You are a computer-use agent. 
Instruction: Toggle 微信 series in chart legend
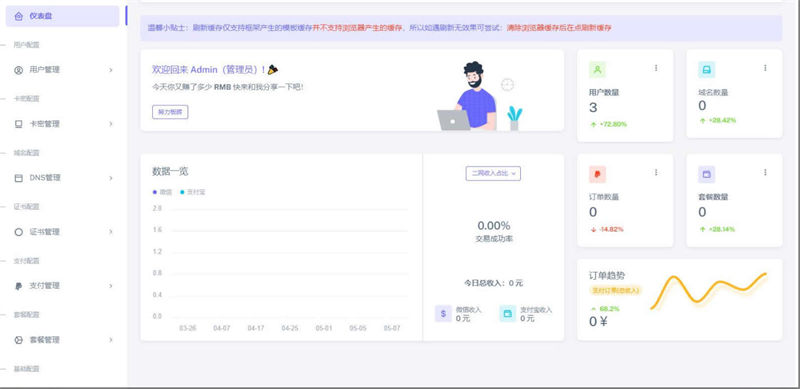point(162,192)
